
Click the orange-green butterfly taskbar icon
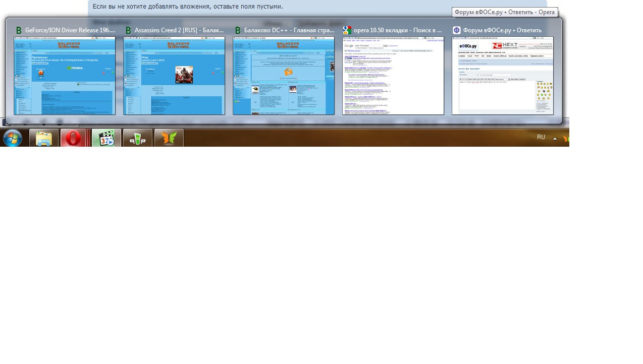point(169,138)
